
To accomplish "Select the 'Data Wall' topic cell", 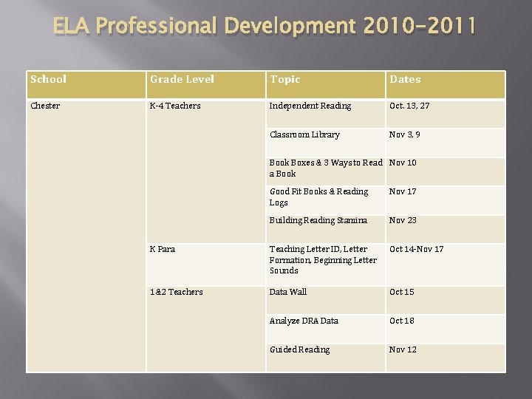I will tap(326, 300).
